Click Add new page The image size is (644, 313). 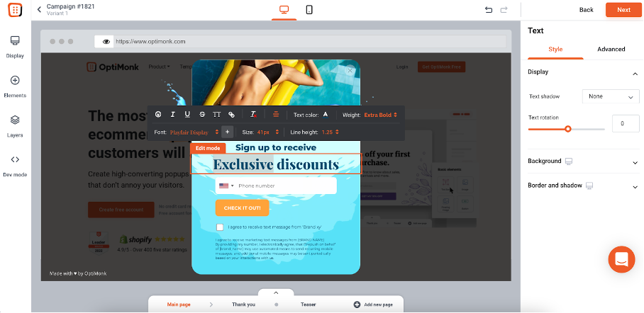[373, 305]
